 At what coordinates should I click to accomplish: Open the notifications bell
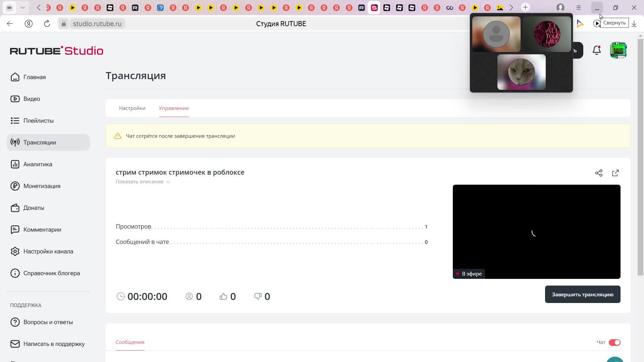click(x=597, y=51)
